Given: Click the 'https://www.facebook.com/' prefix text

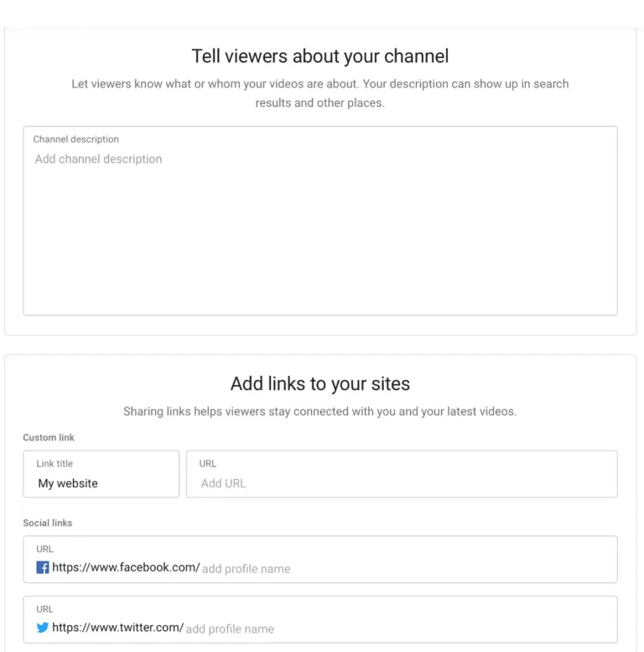Looking at the screenshot, I should [126, 567].
